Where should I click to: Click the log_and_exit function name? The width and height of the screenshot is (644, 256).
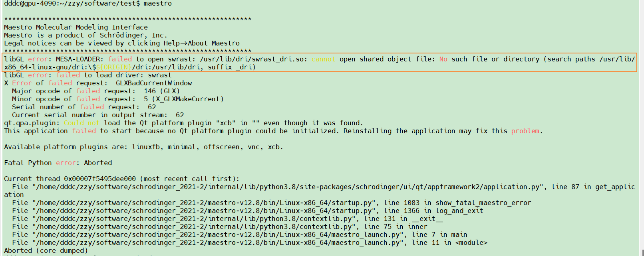point(459,211)
